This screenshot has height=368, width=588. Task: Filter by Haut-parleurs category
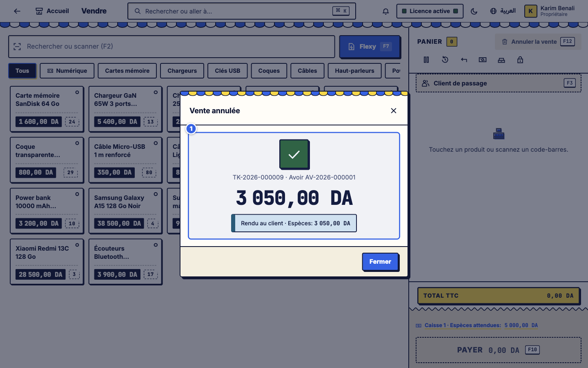click(x=354, y=71)
